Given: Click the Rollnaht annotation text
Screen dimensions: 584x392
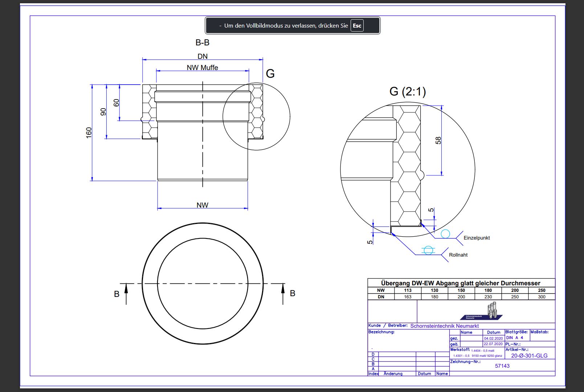Looking at the screenshot, I should tap(458, 255).
